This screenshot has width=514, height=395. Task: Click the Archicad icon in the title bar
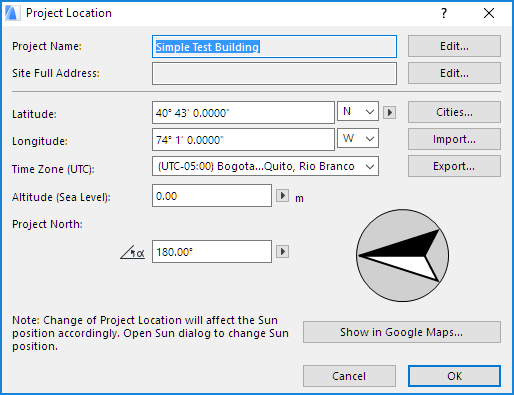(x=12, y=13)
